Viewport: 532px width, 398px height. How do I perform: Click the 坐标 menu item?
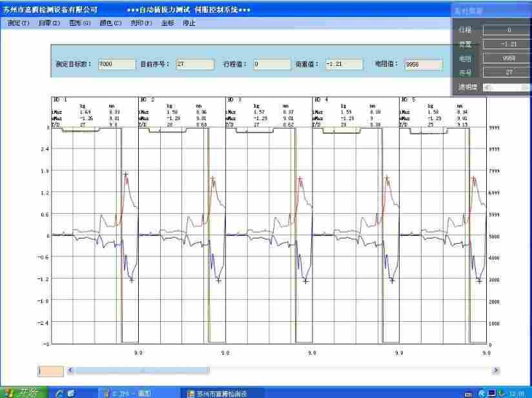pyautogui.click(x=168, y=23)
